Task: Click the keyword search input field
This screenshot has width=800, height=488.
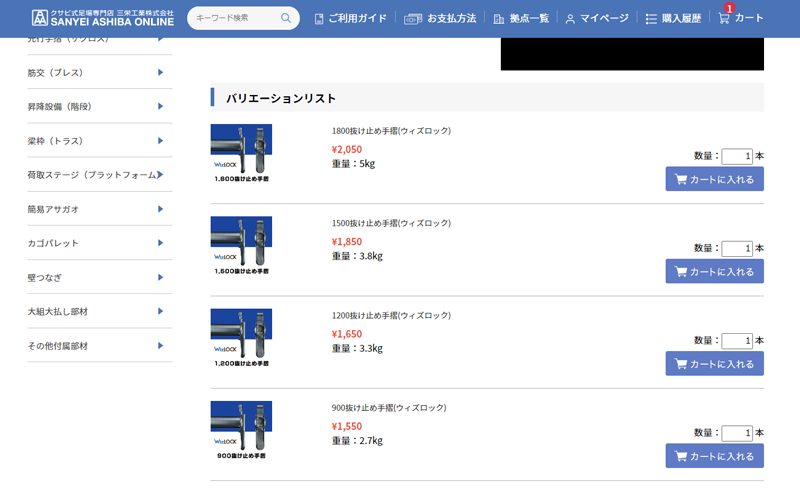Action: click(x=234, y=18)
